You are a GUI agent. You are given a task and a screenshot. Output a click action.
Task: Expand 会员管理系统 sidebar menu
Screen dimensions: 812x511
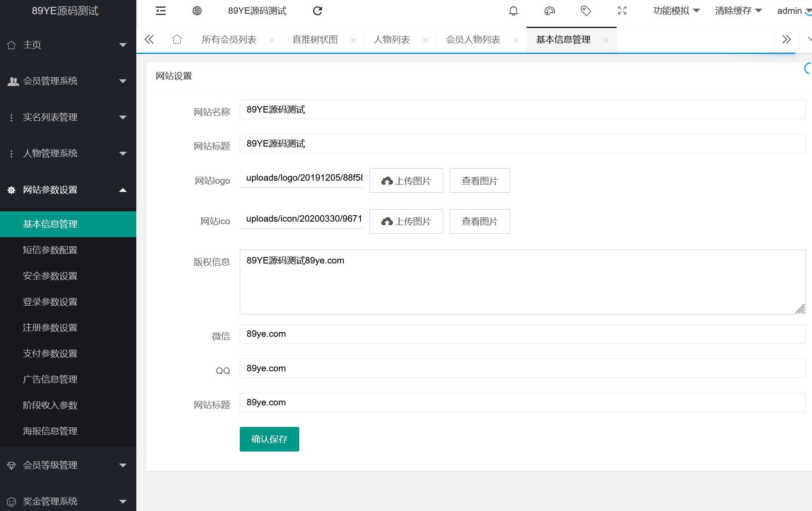pyautogui.click(x=68, y=81)
